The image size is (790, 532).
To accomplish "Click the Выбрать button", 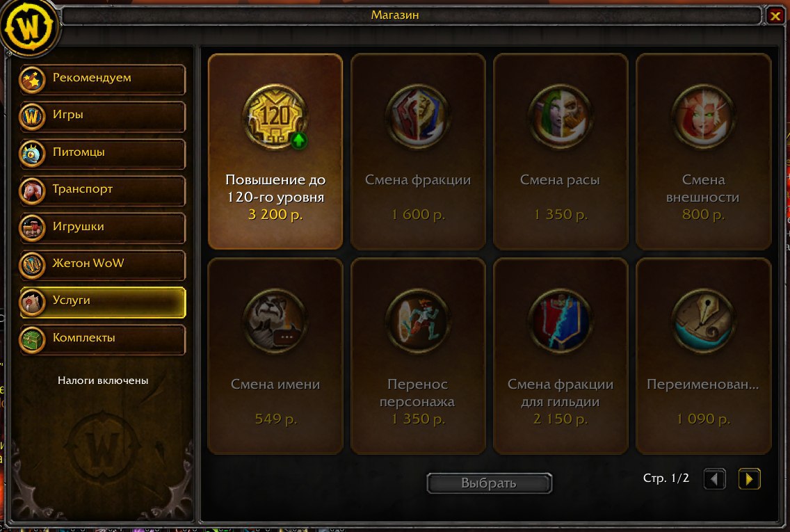I will [x=489, y=483].
